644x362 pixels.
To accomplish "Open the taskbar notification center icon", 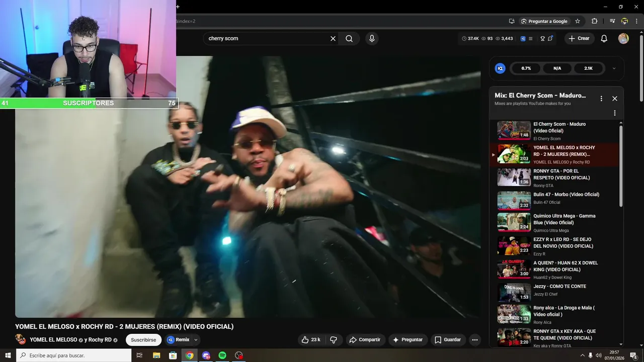I will 633,355.
